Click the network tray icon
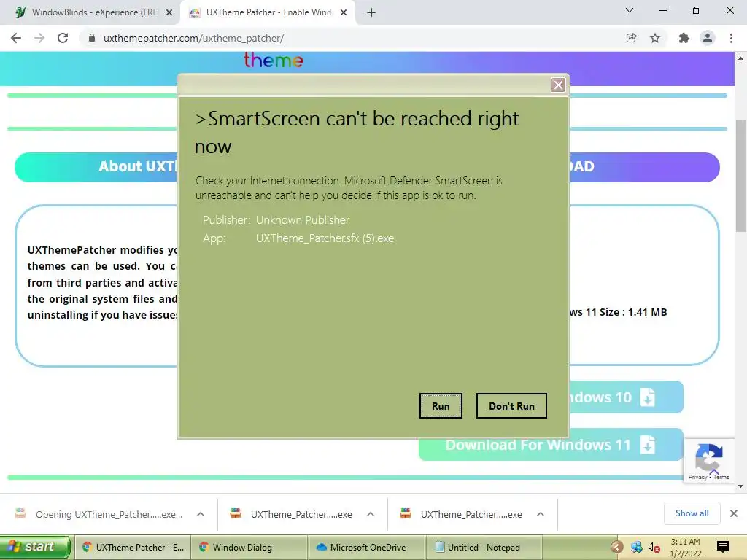 tap(636, 548)
